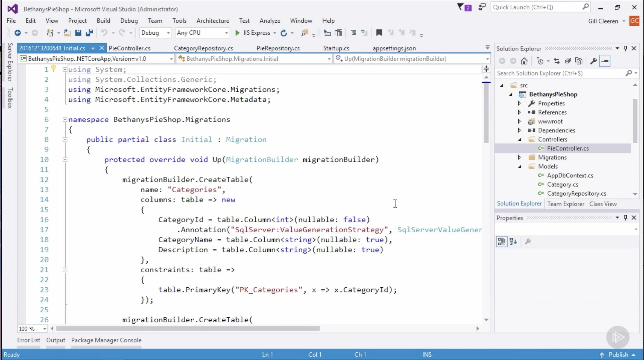Click the Class View tab in Solution Explorer
This screenshot has height=360, width=644.
click(x=603, y=204)
